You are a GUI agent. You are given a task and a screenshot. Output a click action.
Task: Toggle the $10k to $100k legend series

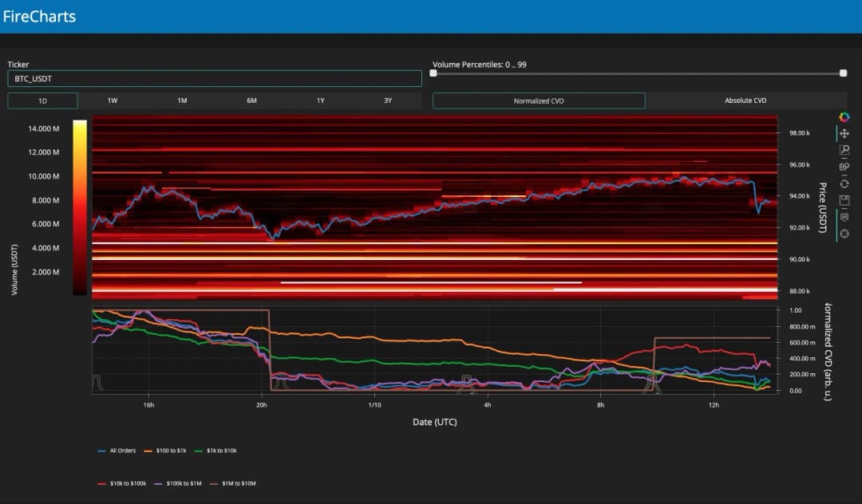(x=118, y=483)
